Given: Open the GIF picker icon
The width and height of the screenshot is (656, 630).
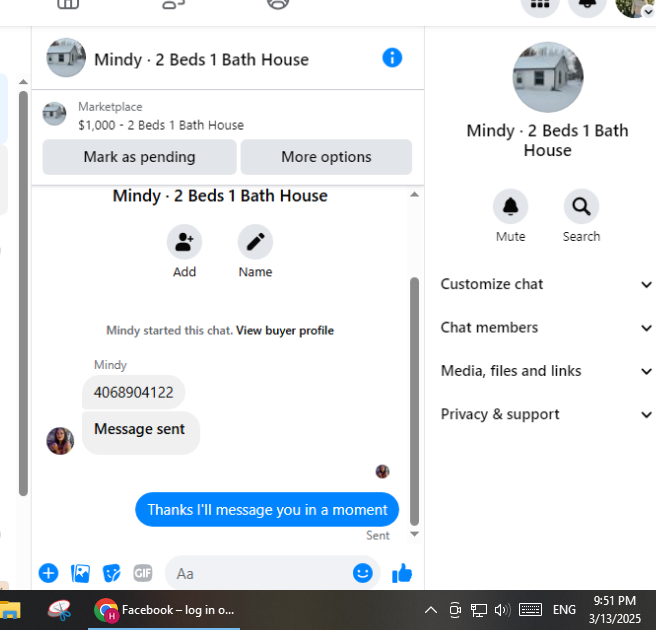Looking at the screenshot, I should tap(143, 573).
